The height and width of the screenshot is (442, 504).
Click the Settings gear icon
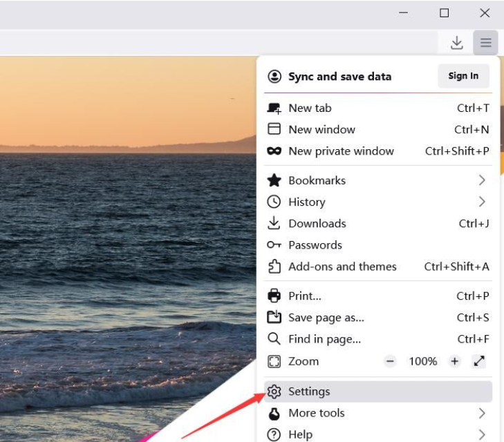point(274,392)
